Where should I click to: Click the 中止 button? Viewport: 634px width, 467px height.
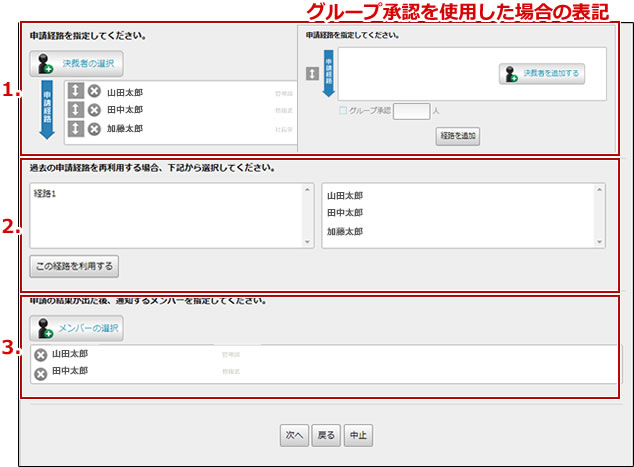358,435
